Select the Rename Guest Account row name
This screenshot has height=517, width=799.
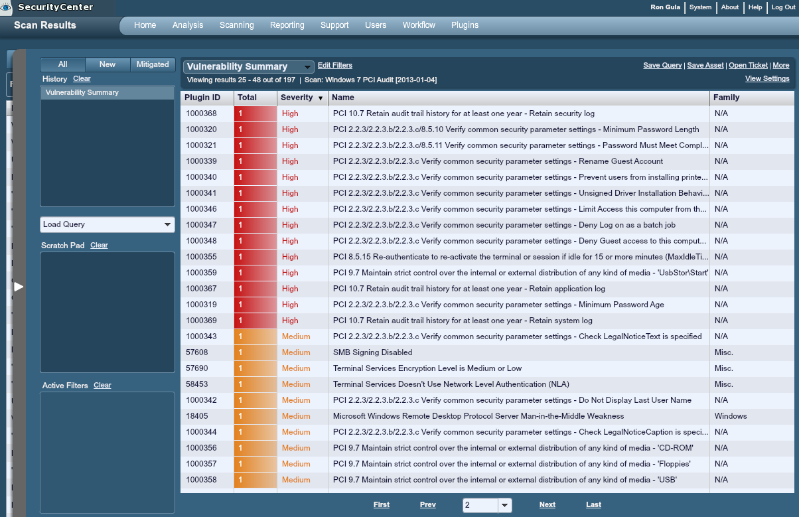(498, 161)
